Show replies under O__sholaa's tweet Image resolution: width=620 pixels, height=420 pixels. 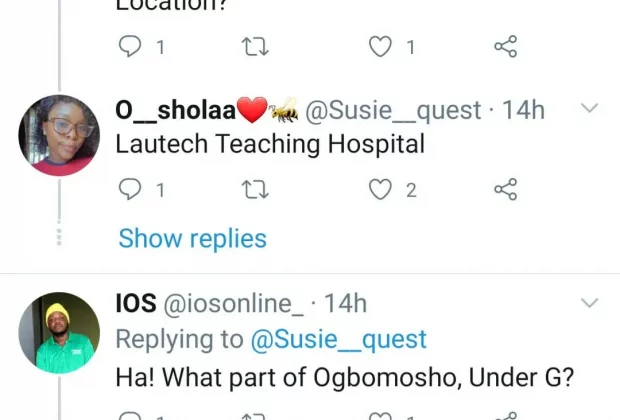pos(192,239)
